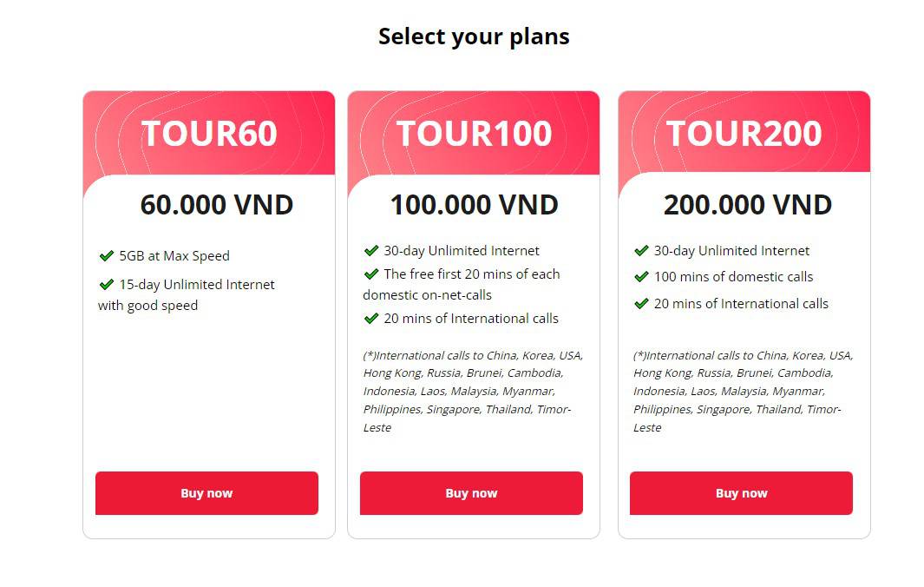This screenshot has height=587, width=924.
Task: Click TOUR200 20 mins International calls checkmark
Action: pyautogui.click(x=641, y=303)
